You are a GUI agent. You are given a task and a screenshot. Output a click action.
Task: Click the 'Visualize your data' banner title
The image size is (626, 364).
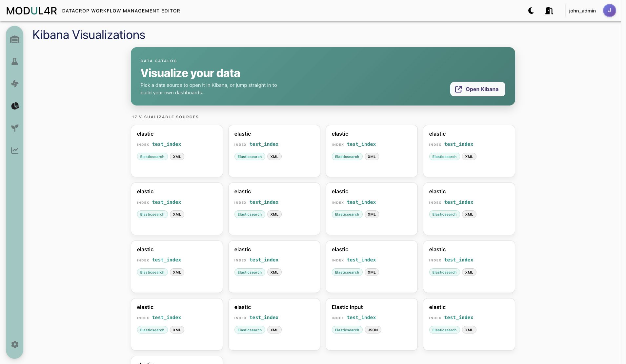click(190, 73)
